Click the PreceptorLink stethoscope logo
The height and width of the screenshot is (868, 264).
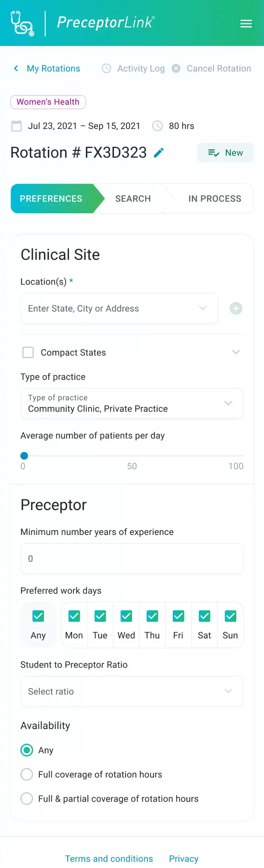tap(22, 23)
